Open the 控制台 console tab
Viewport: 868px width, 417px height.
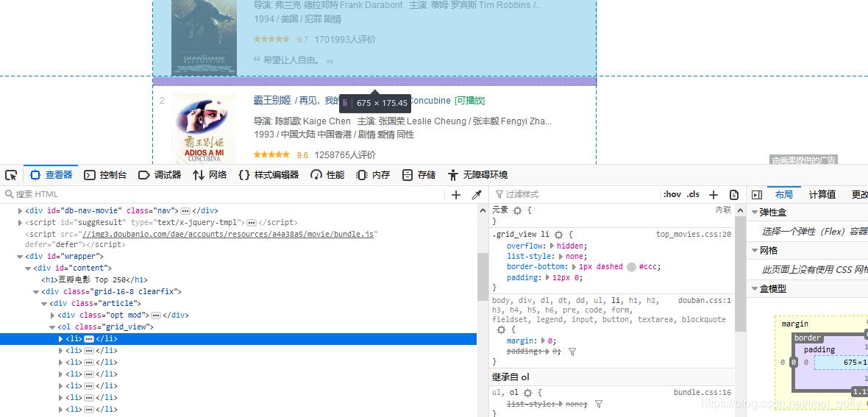coord(105,175)
